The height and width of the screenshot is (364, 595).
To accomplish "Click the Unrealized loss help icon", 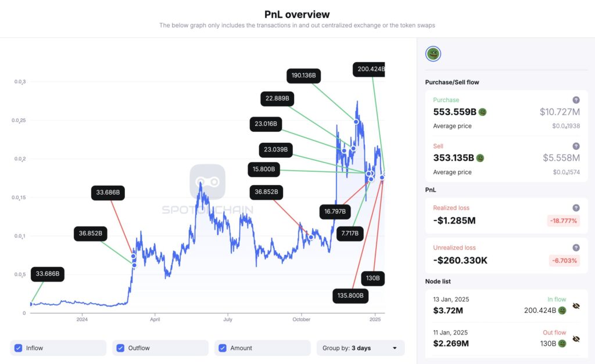I will [576, 247].
